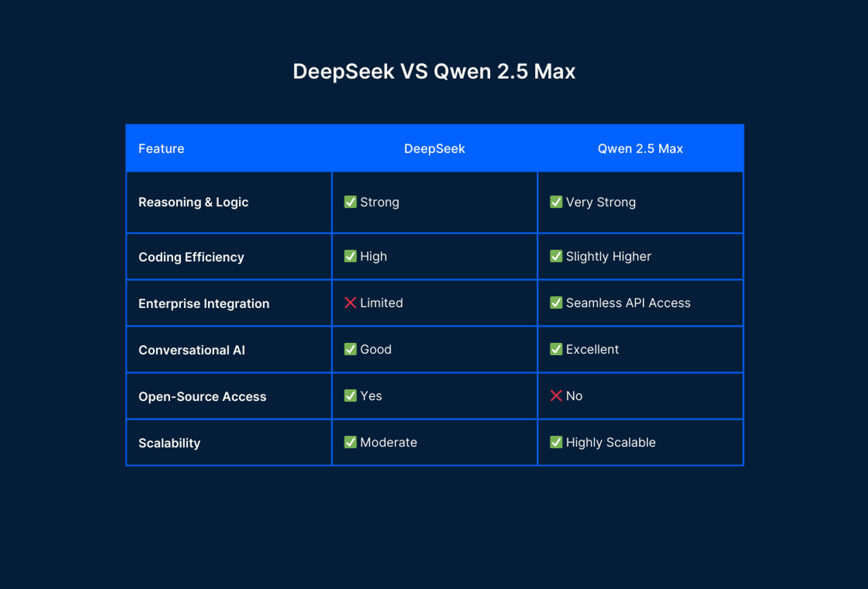The image size is (868, 589).
Task: Select the text Limited
Action: click(381, 303)
